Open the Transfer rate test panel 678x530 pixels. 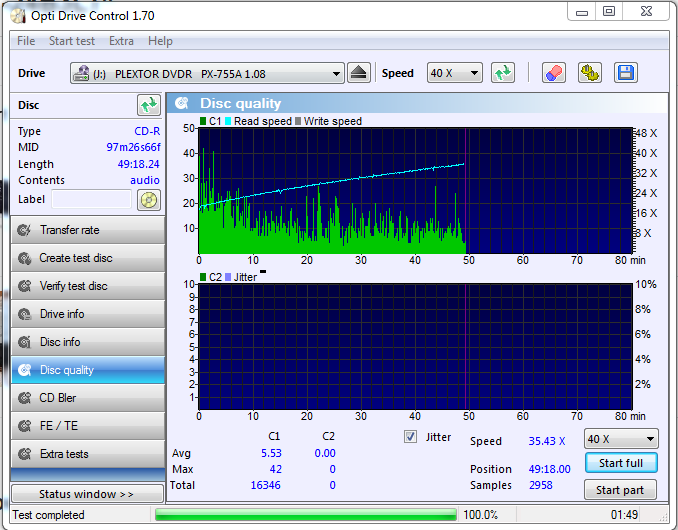click(x=88, y=230)
